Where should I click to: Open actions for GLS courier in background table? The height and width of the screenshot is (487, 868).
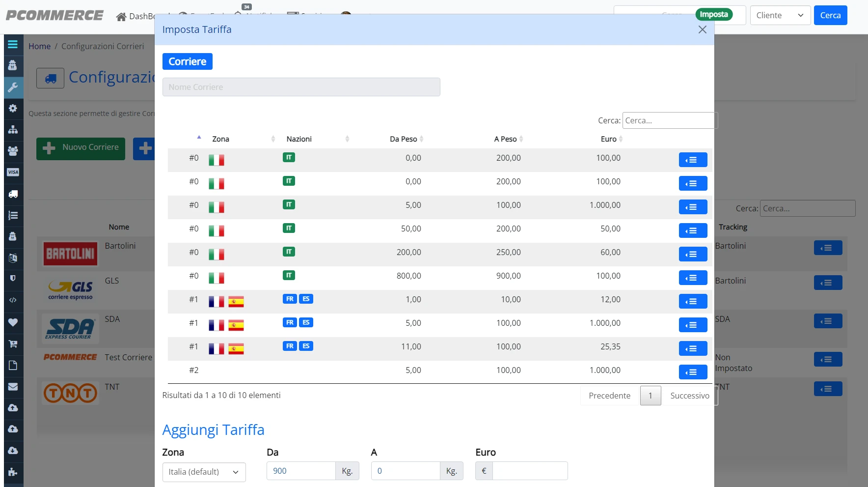[828, 283]
